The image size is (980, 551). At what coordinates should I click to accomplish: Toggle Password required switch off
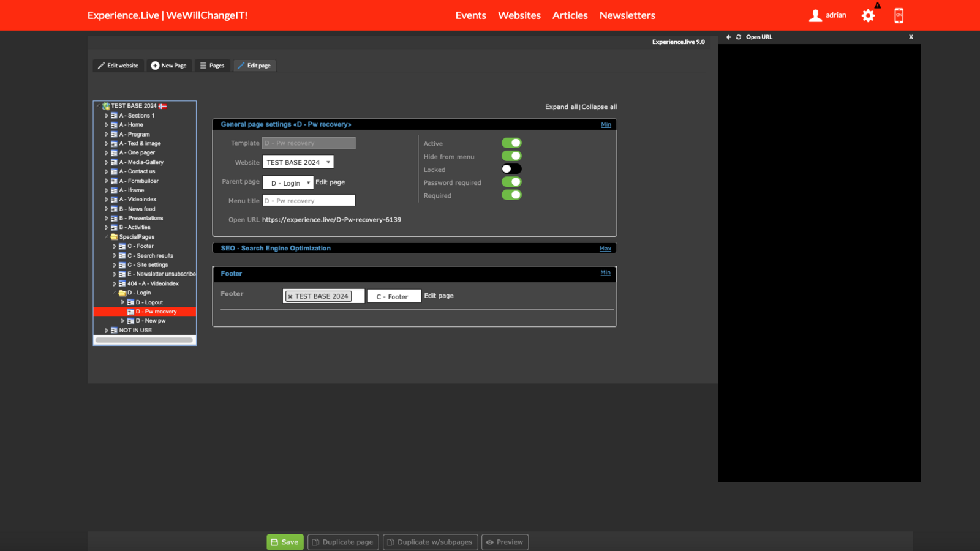[511, 182]
